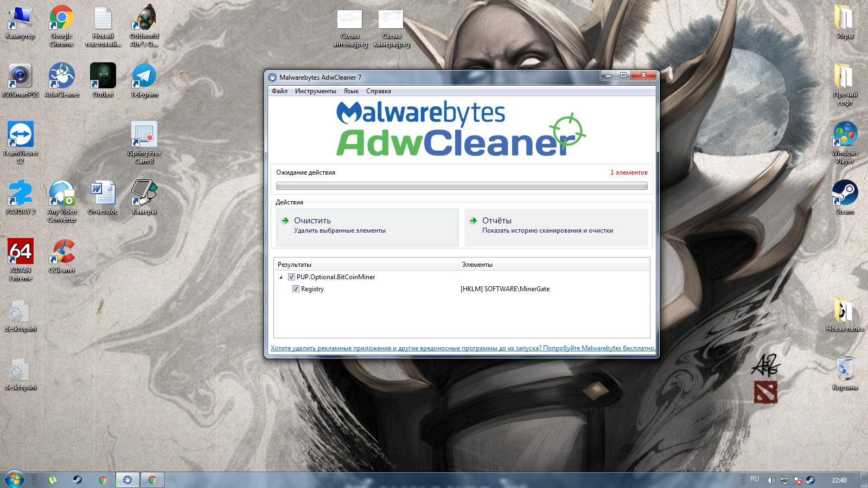The image size is (868, 488).
Task: Select the RVISmartPSS desktop shortcut
Action: pos(21,80)
